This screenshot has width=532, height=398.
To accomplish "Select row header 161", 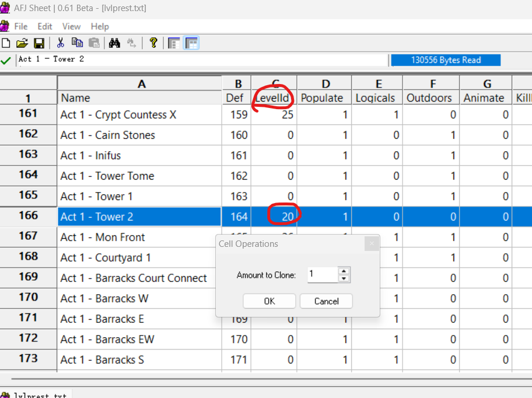I will pyautogui.click(x=28, y=114).
